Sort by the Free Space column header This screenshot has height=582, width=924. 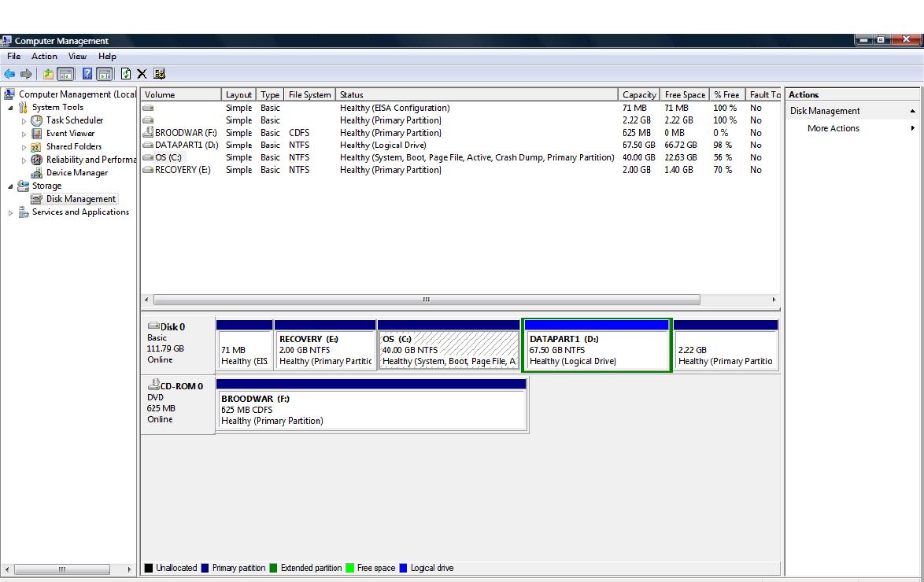point(685,94)
